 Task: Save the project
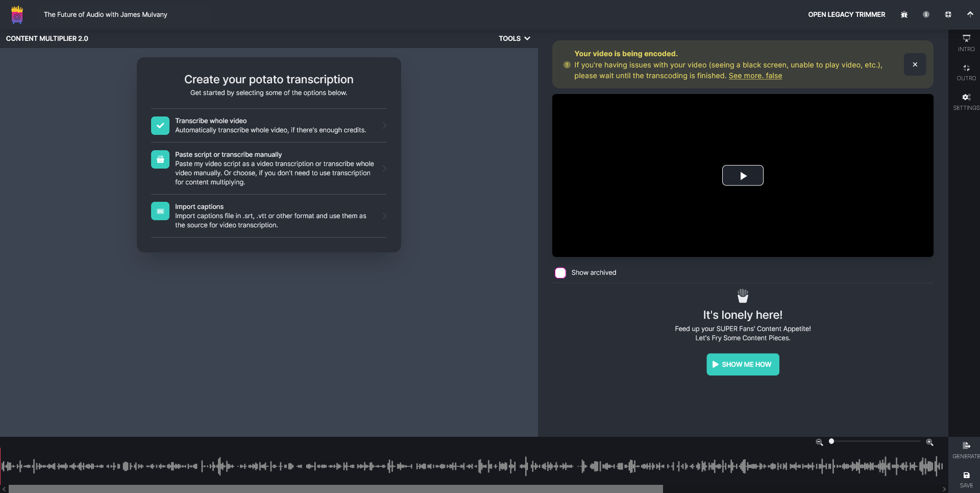966,479
